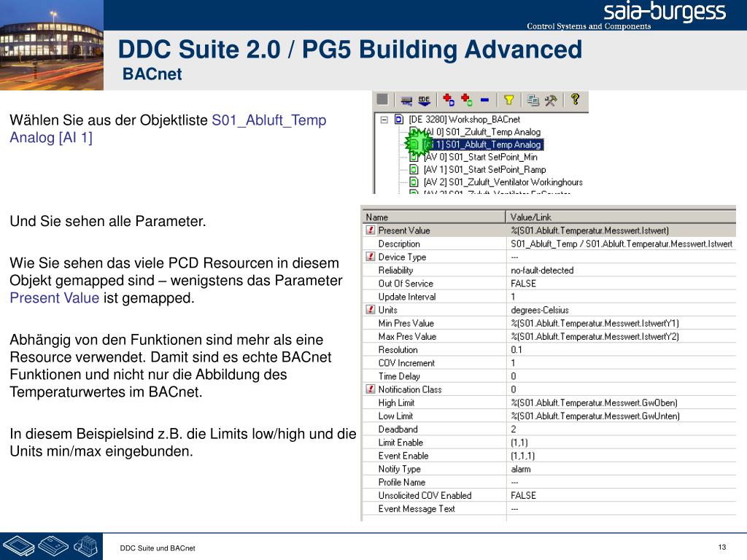Select the Units parameter name
The height and width of the screenshot is (560, 747).
tap(388, 310)
